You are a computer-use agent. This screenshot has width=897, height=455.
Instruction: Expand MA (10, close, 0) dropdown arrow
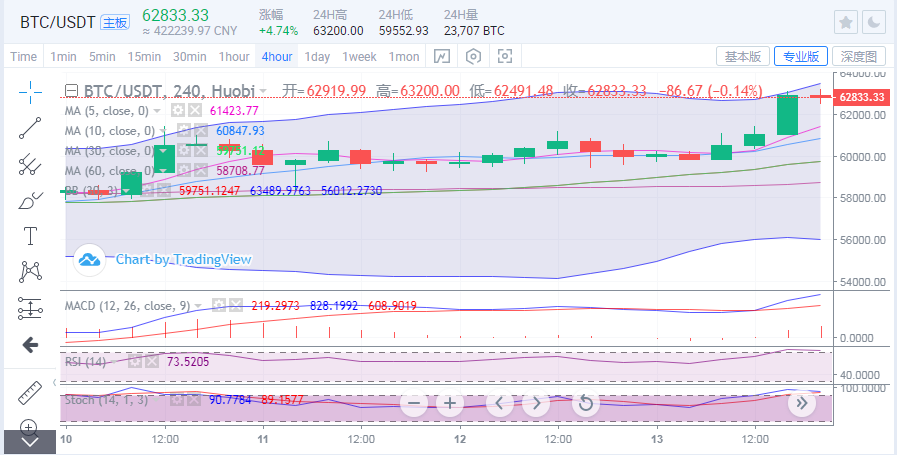(164, 131)
